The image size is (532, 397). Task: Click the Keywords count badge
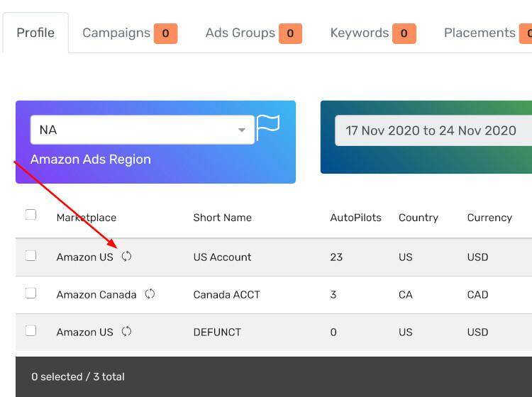(404, 33)
